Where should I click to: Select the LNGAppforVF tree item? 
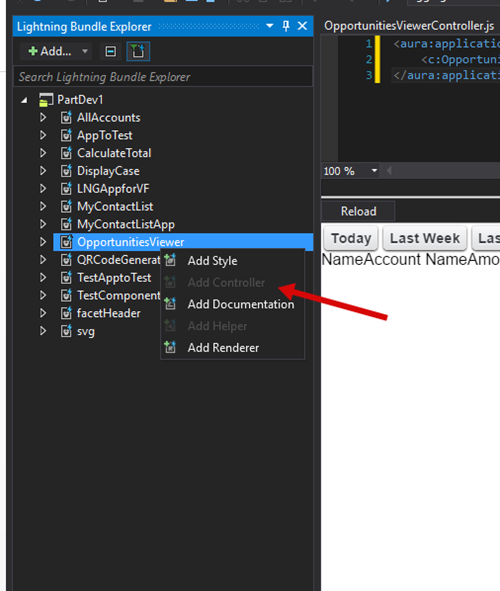[113, 188]
